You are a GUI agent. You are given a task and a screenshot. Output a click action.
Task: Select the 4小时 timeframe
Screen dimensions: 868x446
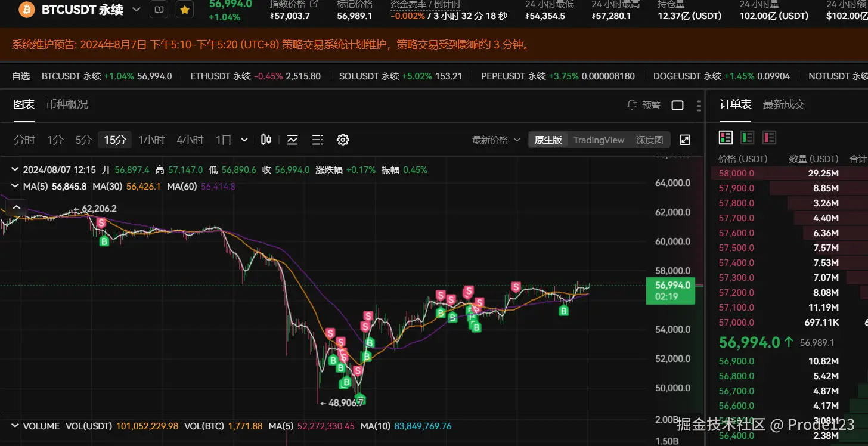tap(190, 140)
